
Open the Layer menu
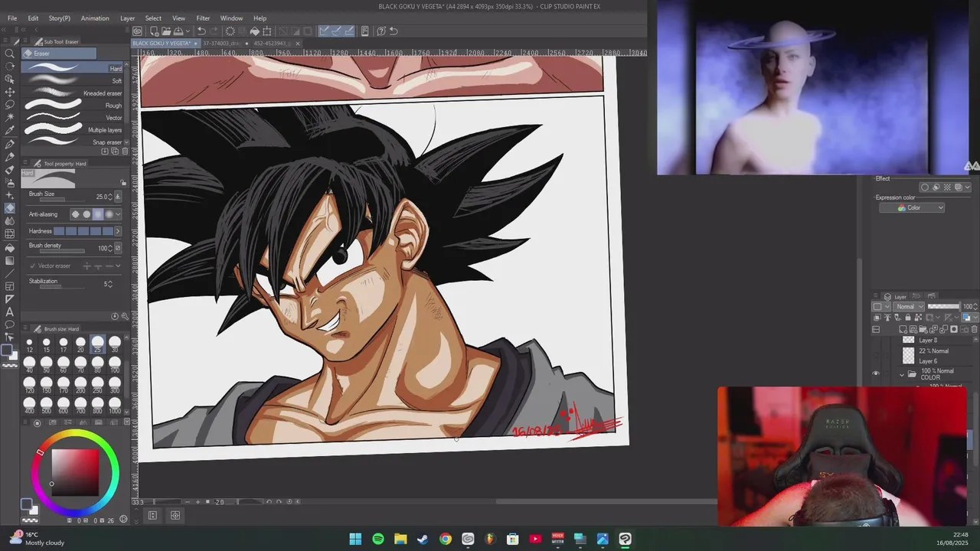tap(127, 18)
